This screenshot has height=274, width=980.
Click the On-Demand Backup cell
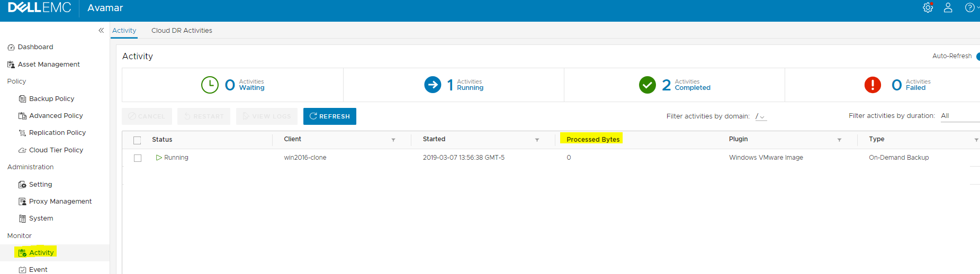[x=899, y=158]
